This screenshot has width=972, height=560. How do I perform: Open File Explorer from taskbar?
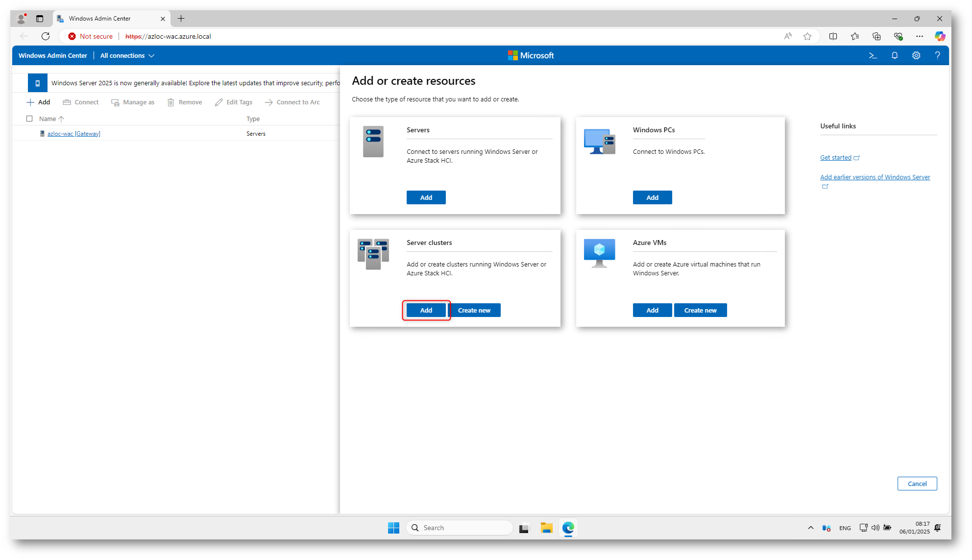tap(546, 528)
